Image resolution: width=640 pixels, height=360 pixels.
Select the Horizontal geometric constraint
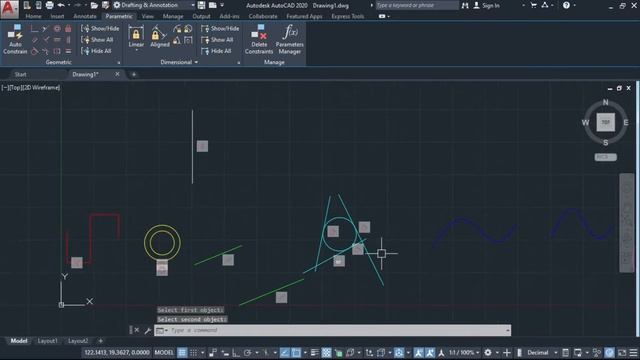pos(57,40)
